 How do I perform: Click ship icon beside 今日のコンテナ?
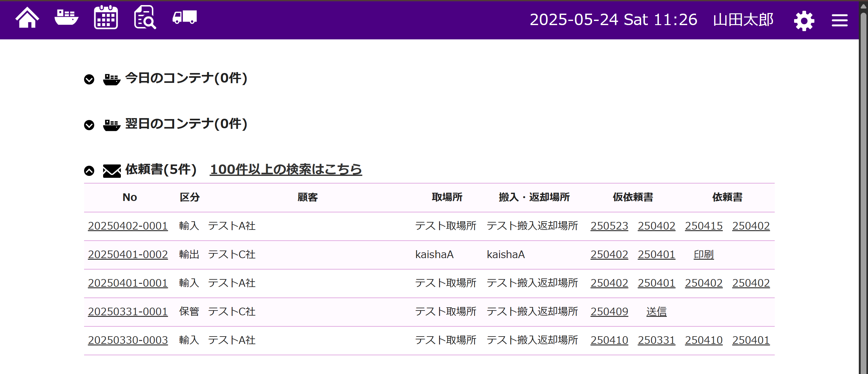112,79
